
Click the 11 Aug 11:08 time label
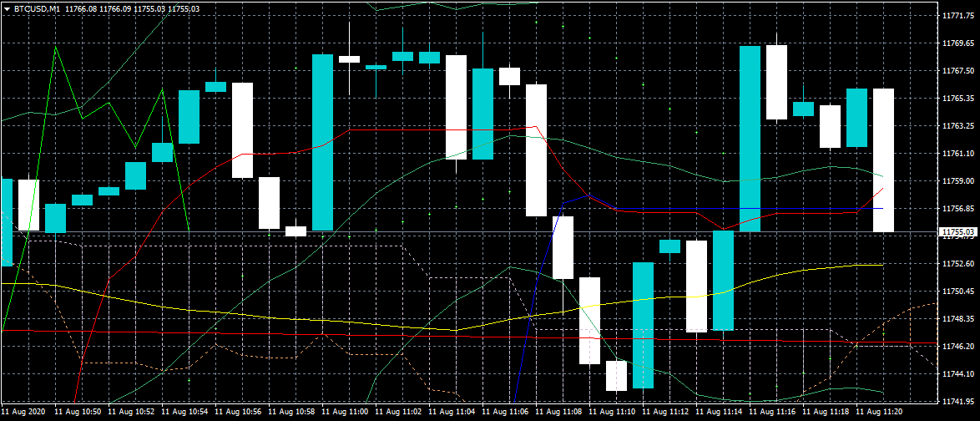(x=559, y=413)
